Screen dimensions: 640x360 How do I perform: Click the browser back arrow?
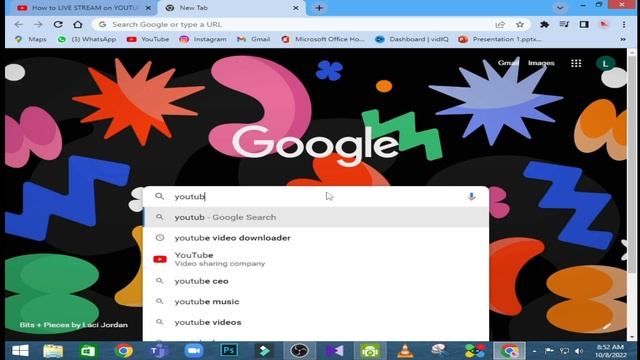coord(19,24)
